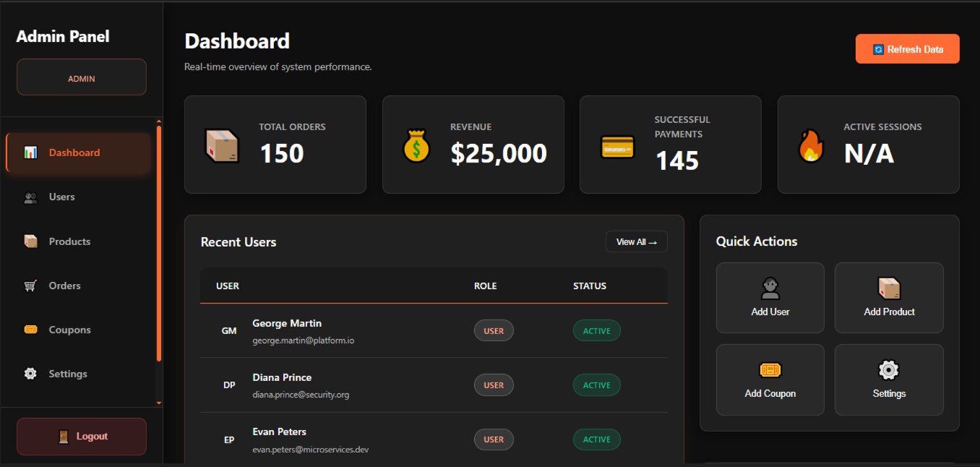Click george.martin@platform.io email
Viewport: 980px width, 467px height.
click(x=303, y=340)
